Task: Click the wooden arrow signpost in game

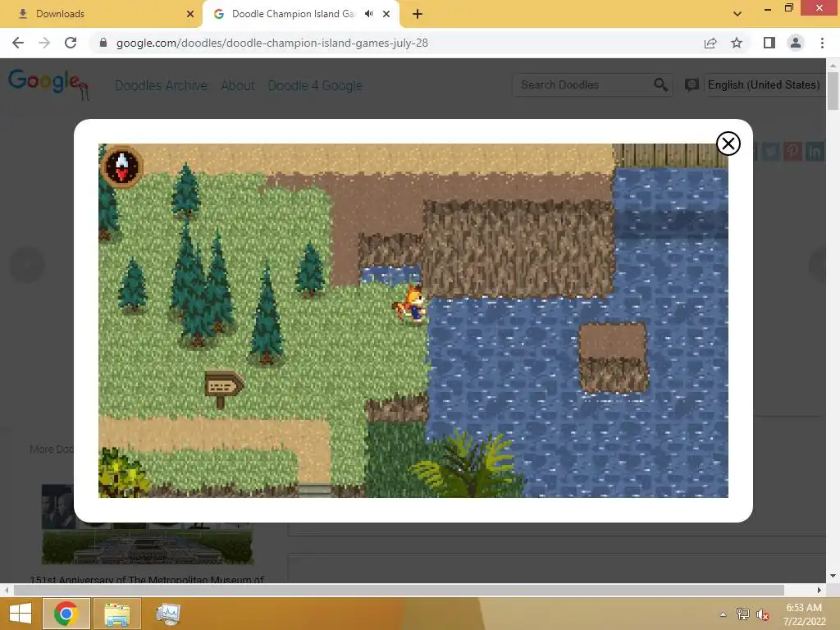Action: pyautogui.click(x=223, y=388)
